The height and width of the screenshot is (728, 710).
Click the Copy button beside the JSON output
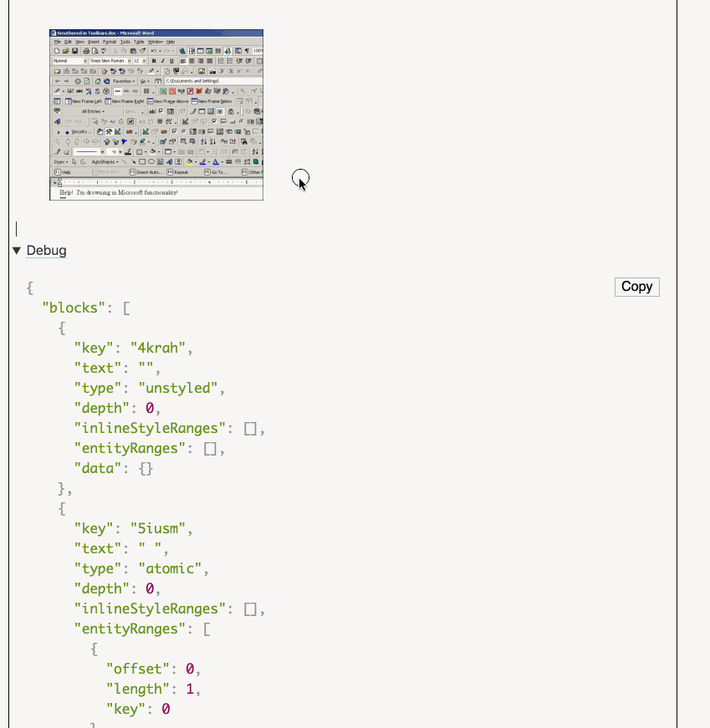pyautogui.click(x=636, y=287)
